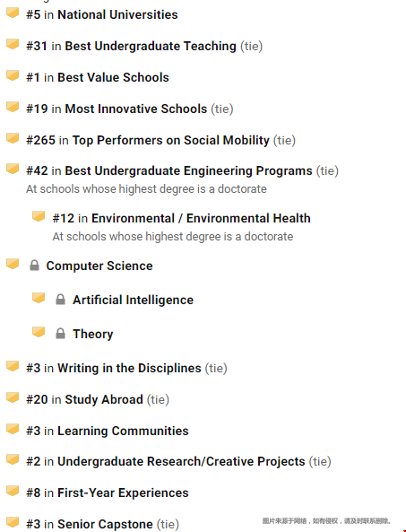
Task: Click the lock icon before Computer Science
Action: (34, 266)
